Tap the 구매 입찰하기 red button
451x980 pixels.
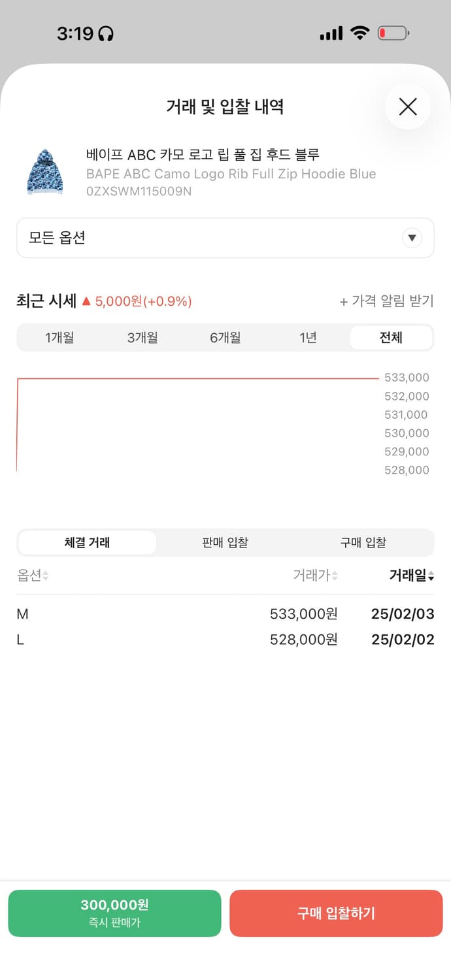click(x=336, y=913)
